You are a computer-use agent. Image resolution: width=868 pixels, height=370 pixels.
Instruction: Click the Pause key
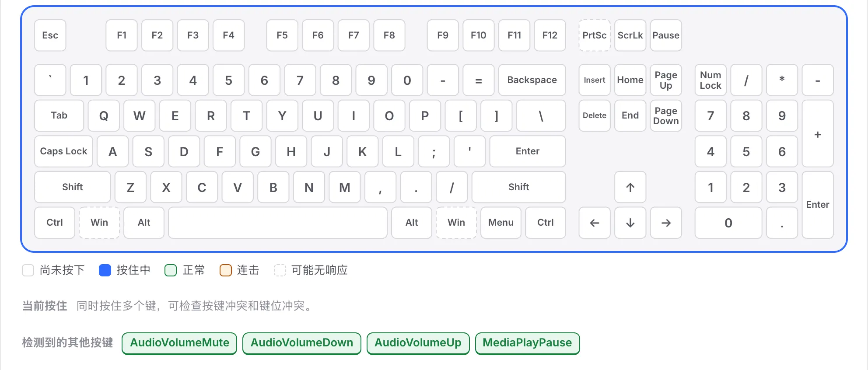click(x=666, y=35)
